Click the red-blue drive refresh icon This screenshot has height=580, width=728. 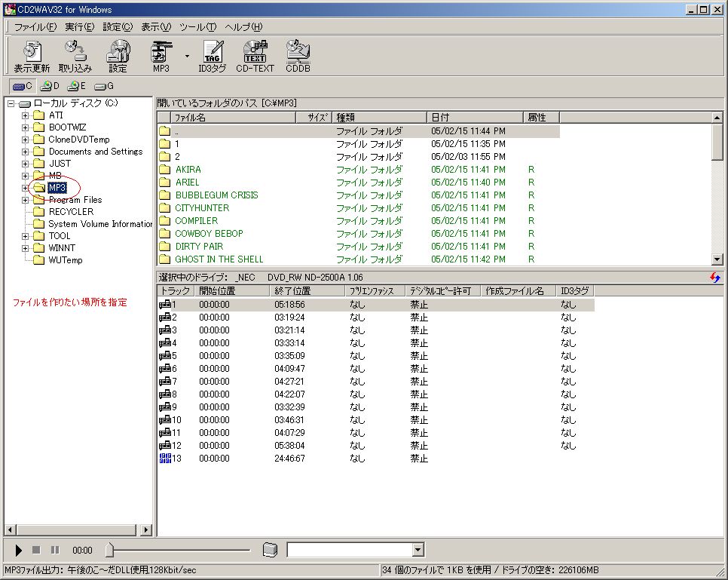[714, 278]
